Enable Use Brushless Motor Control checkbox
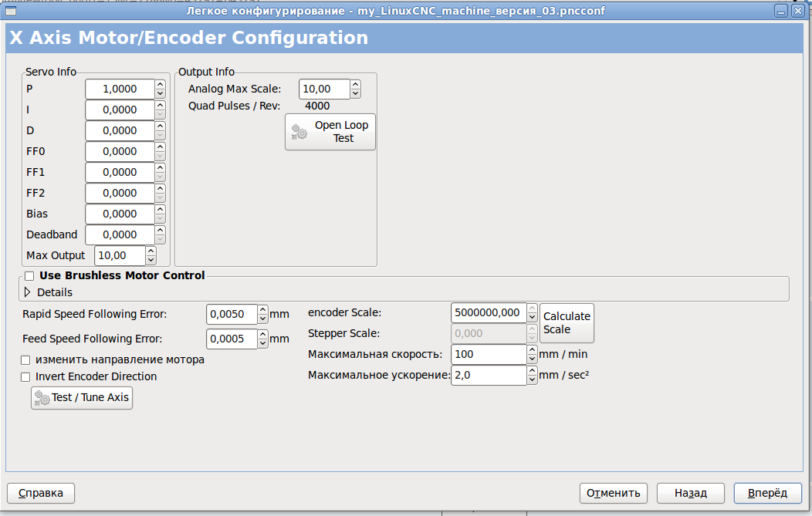Screen dimensions: 812x516 (29, 276)
